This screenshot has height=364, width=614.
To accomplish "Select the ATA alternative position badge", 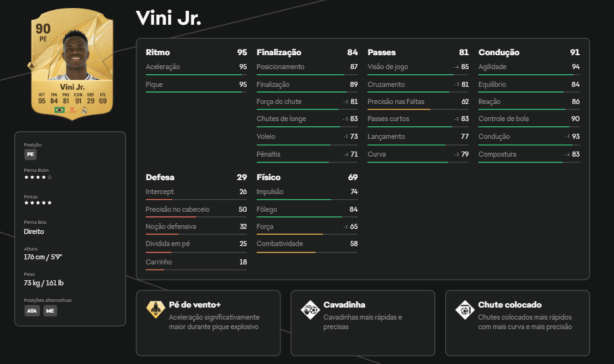I will click(32, 311).
